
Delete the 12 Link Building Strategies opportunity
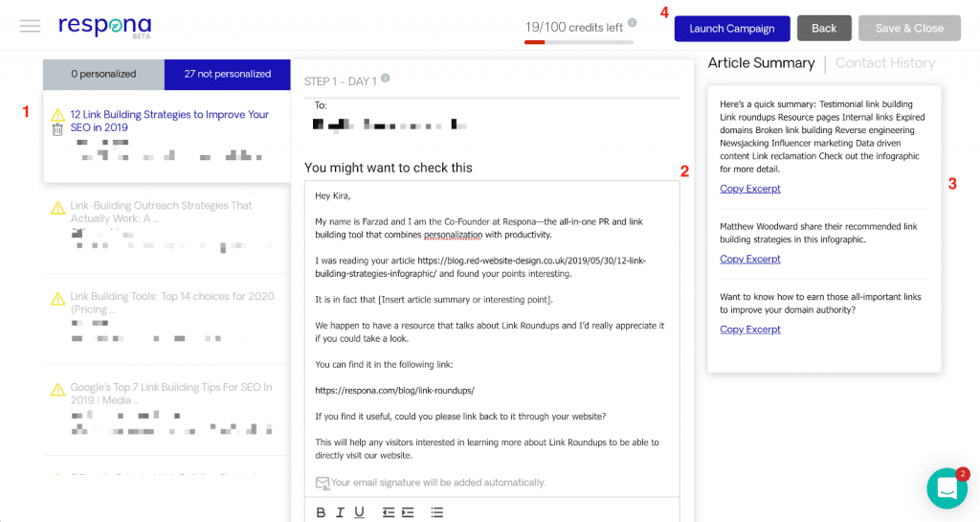(57, 129)
